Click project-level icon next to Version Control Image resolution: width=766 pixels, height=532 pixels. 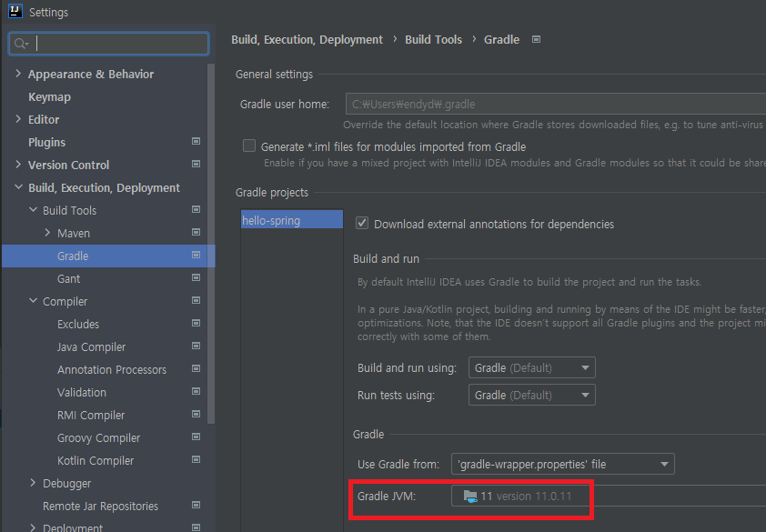(196, 164)
